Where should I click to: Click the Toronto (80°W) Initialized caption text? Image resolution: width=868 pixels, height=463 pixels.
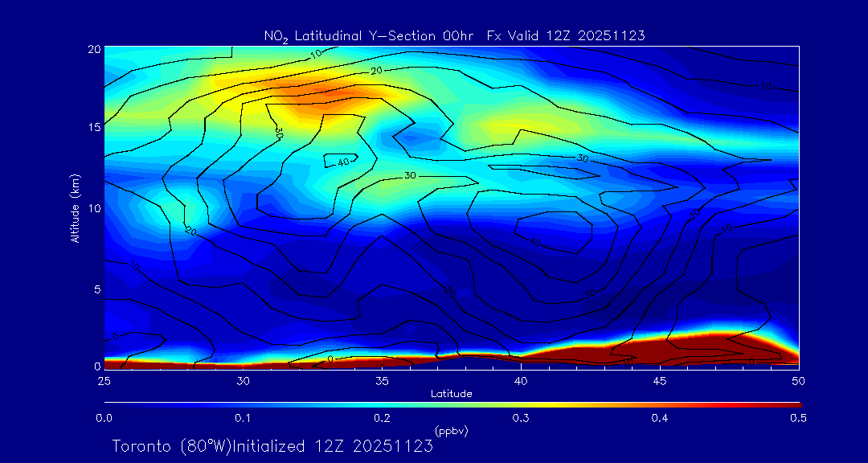272,445
